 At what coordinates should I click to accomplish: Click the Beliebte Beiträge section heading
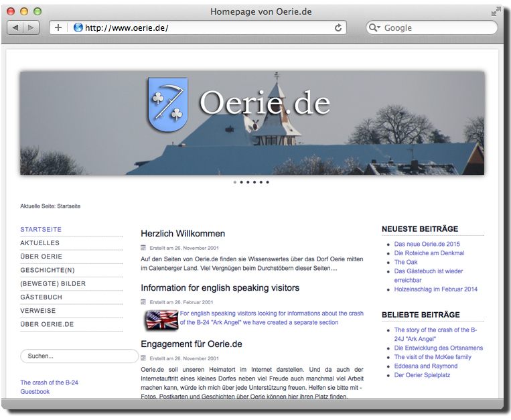tap(421, 315)
